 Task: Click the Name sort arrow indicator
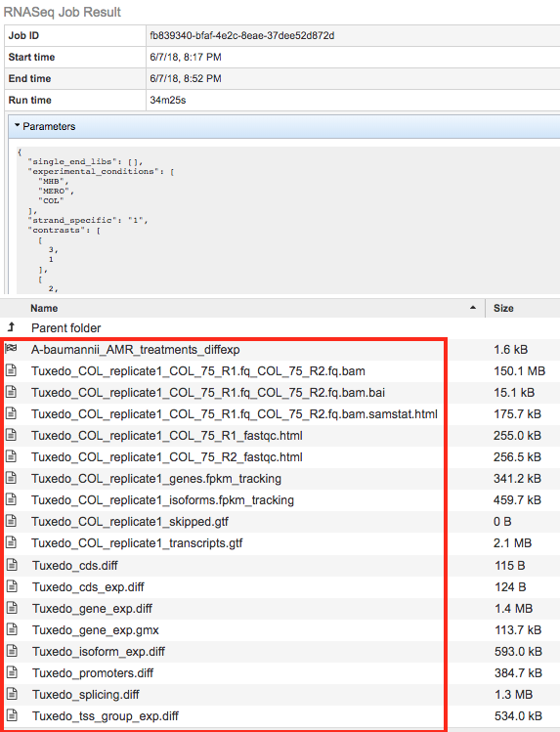[x=473, y=308]
